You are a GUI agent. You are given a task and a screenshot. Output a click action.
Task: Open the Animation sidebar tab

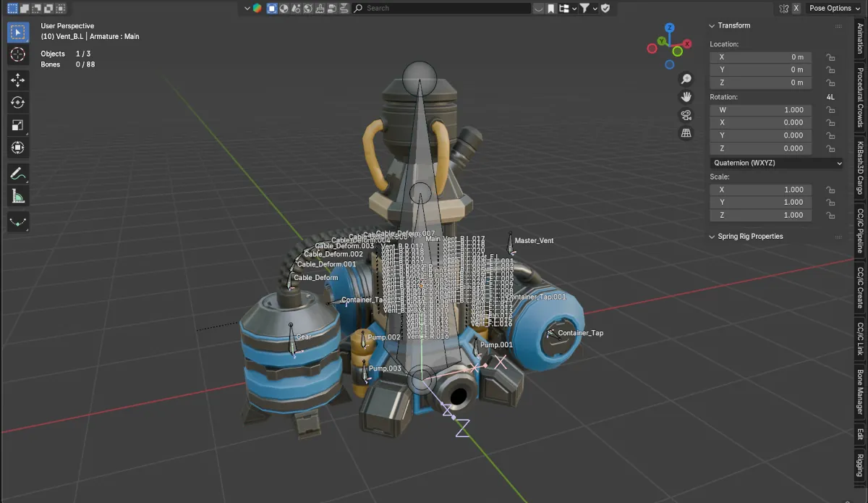[860, 38]
